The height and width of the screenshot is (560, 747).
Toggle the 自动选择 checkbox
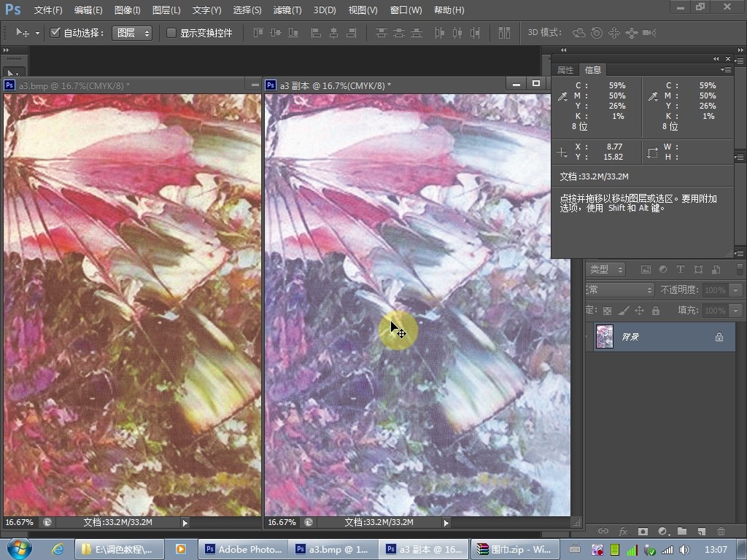pyautogui.click(x=55, y=33)
